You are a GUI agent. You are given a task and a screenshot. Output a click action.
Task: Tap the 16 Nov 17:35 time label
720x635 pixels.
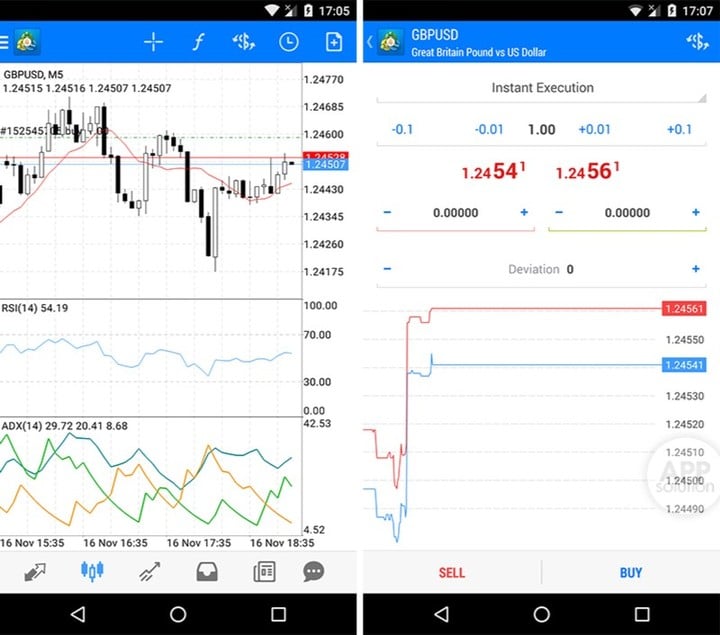198,543
